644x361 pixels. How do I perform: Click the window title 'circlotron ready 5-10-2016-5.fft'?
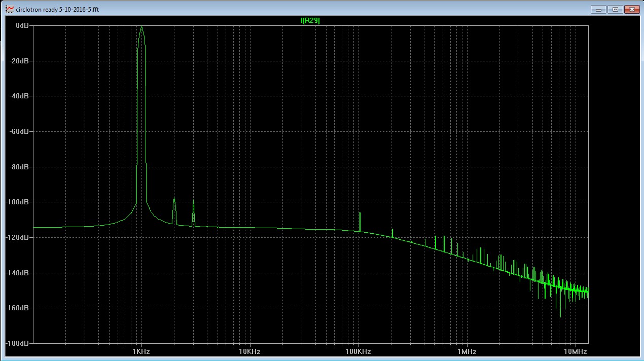[x=57, y=10]
